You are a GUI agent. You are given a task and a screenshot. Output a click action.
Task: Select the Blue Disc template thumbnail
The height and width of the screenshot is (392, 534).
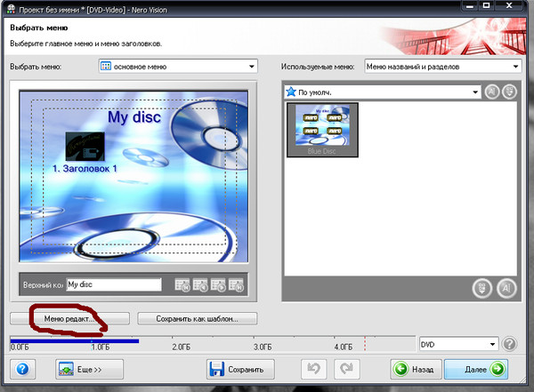pos(322,130)
